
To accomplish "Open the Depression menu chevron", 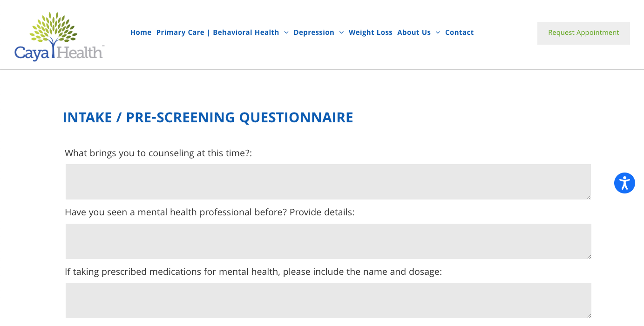I will tap(341, 33).
